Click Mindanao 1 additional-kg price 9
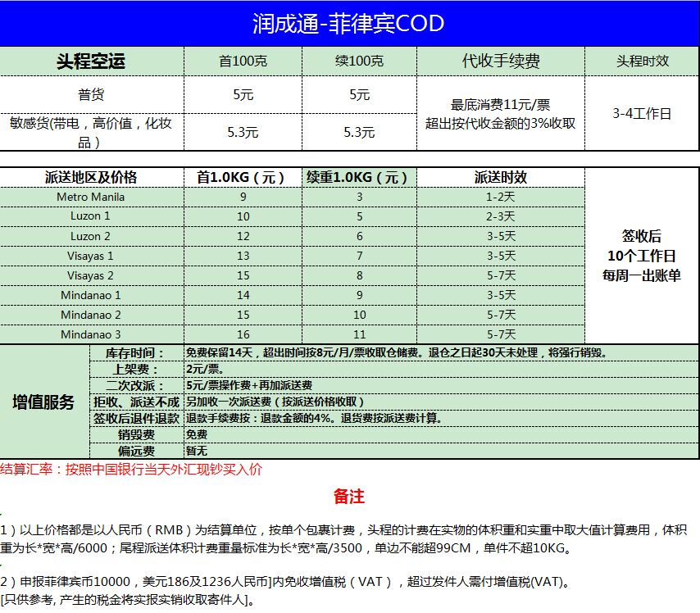 [359, 295]
